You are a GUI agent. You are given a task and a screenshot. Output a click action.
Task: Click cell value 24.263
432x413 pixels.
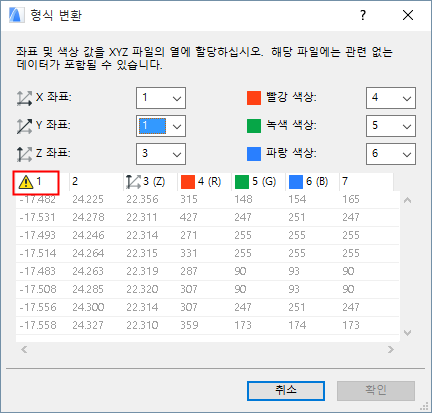click(x=88, y=271)
